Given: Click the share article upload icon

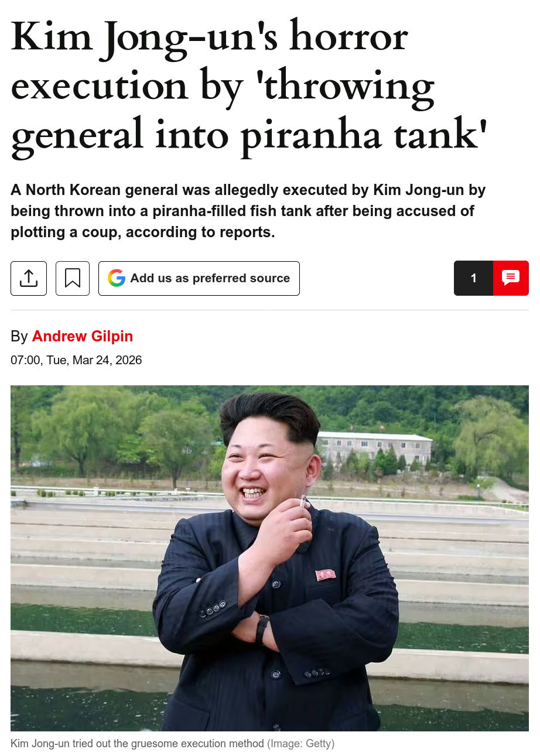Looking at the screenshot, I should pos(29,278).
